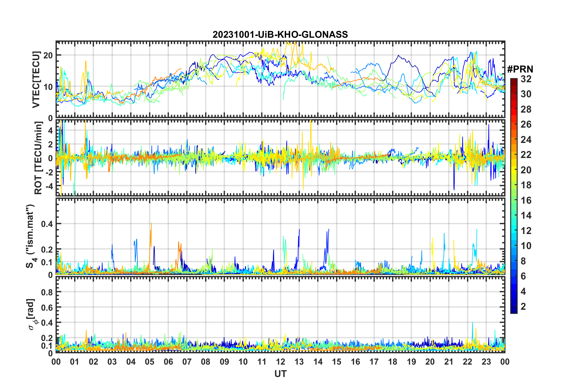Viewport: 561px width, 392px height.
Task: Select tick label 14 on the PRN colorbar
Action: (x=526, y=215)
